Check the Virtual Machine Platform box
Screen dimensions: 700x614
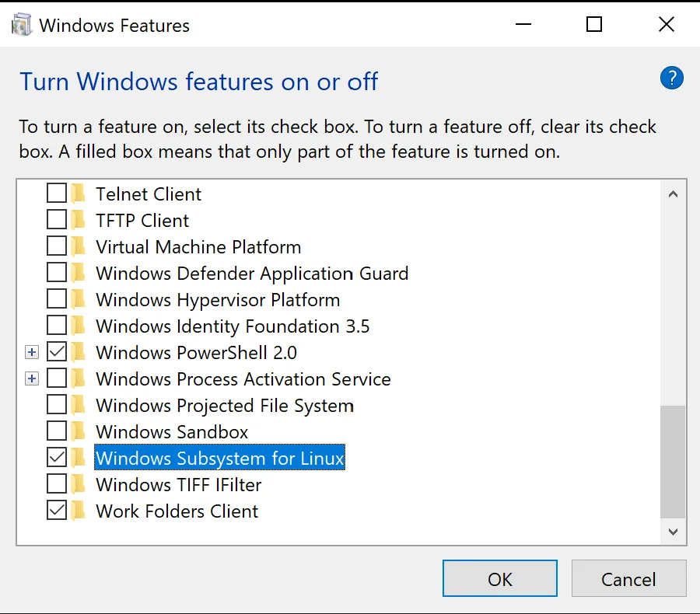pyautogui.click(x=57, y=246)
